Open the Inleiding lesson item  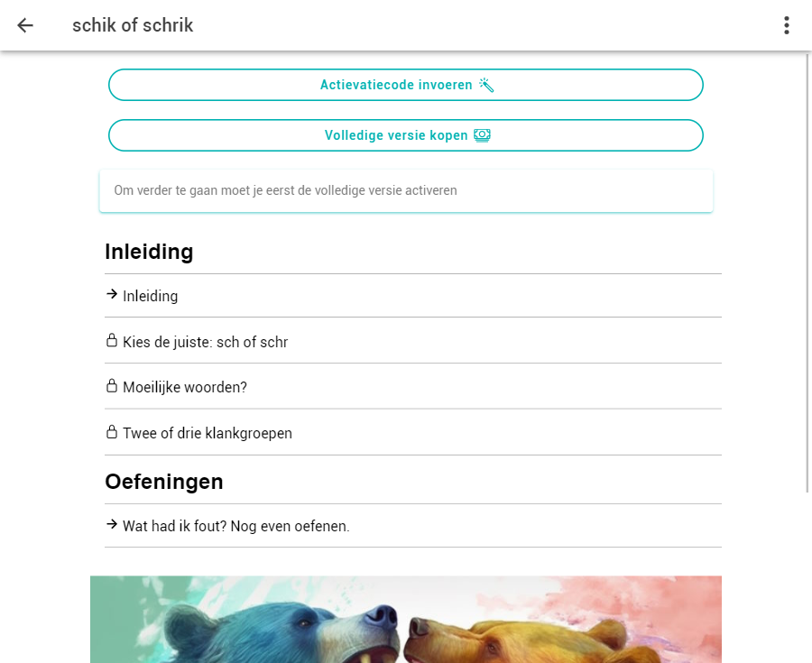point(151,296)
